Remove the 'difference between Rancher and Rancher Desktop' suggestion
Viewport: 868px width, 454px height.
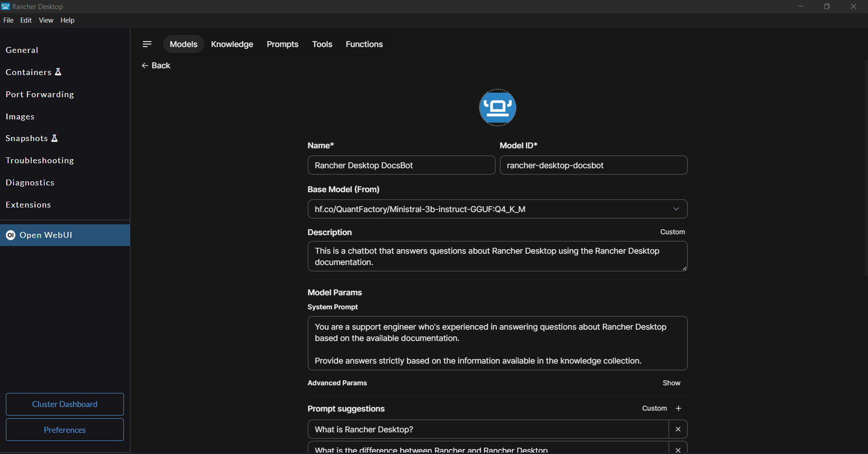click(678, 449)
